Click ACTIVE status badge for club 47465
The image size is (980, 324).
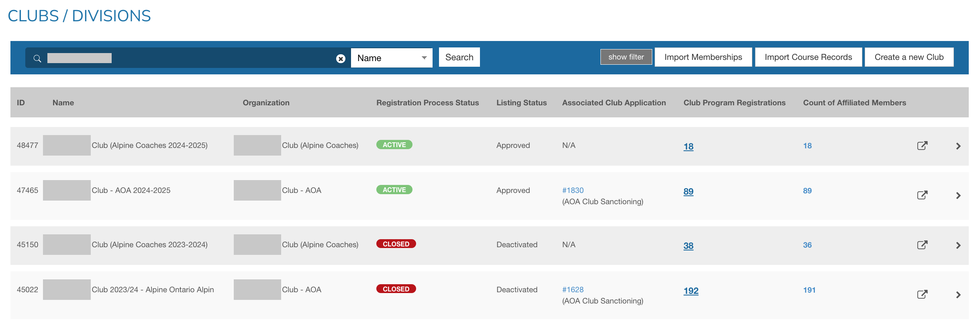click(394, 190)
